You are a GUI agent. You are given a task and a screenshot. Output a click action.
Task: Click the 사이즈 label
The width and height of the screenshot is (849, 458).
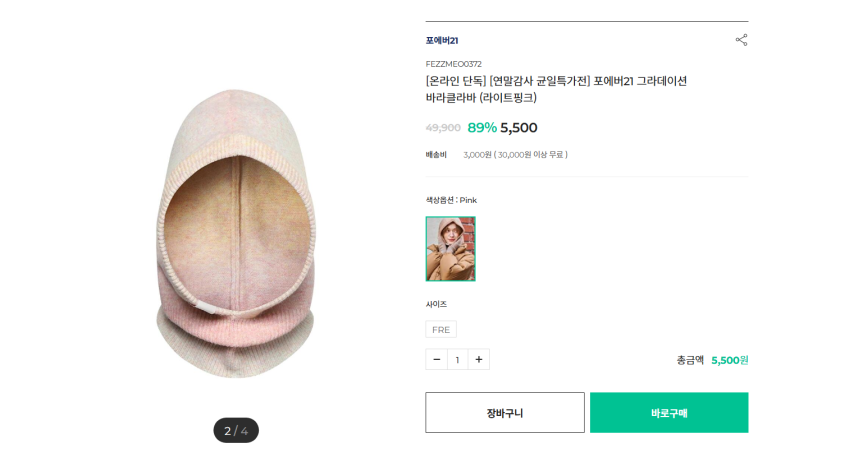[x=436, y=304]
